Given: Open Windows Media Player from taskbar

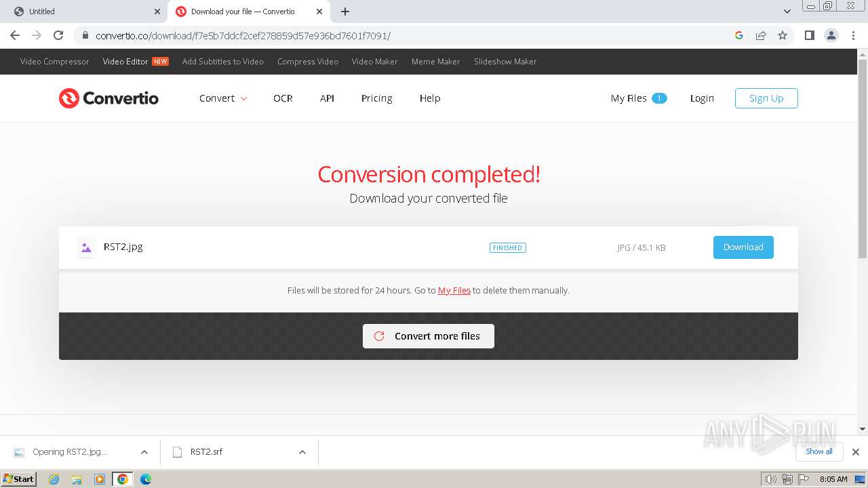Looking at the screenshot, I should 100,479.
